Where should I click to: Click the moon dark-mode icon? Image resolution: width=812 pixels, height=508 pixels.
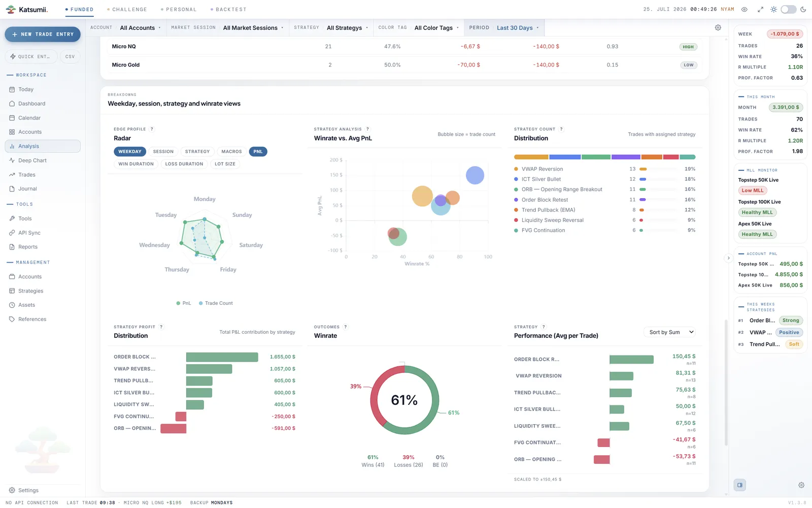[803, 10]
